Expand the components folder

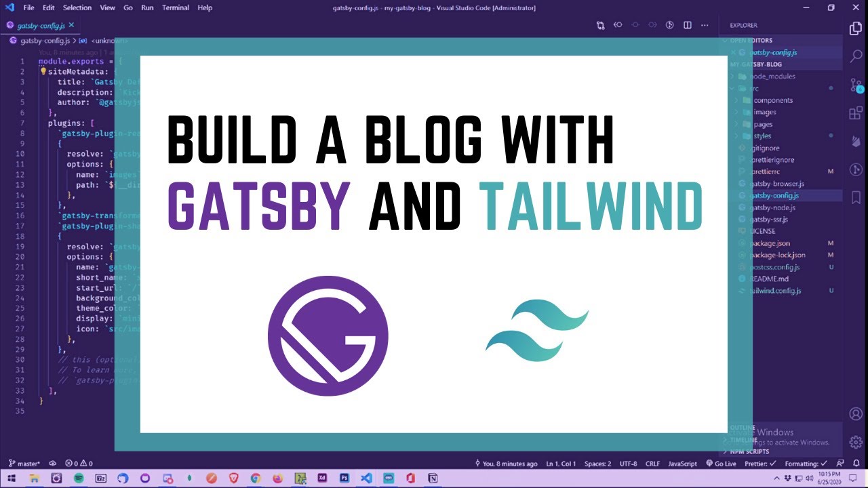click(x=772, y=100)
